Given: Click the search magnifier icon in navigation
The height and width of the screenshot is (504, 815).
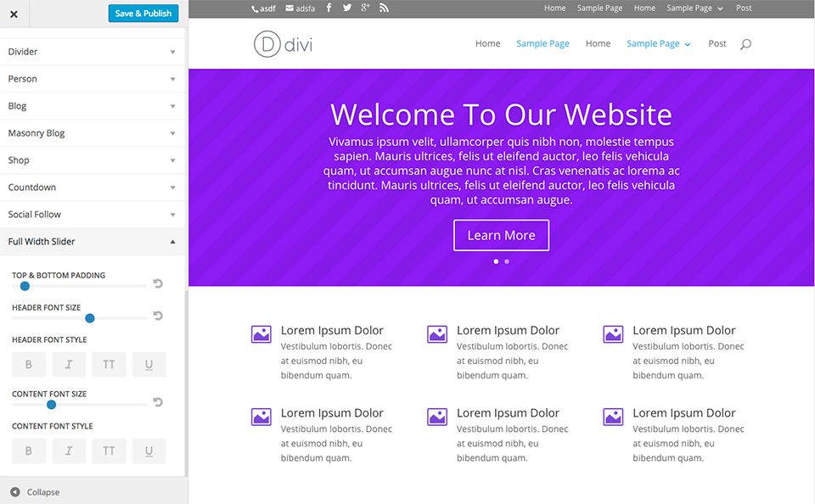Looking at the screenshot, I should coord(745,44).
